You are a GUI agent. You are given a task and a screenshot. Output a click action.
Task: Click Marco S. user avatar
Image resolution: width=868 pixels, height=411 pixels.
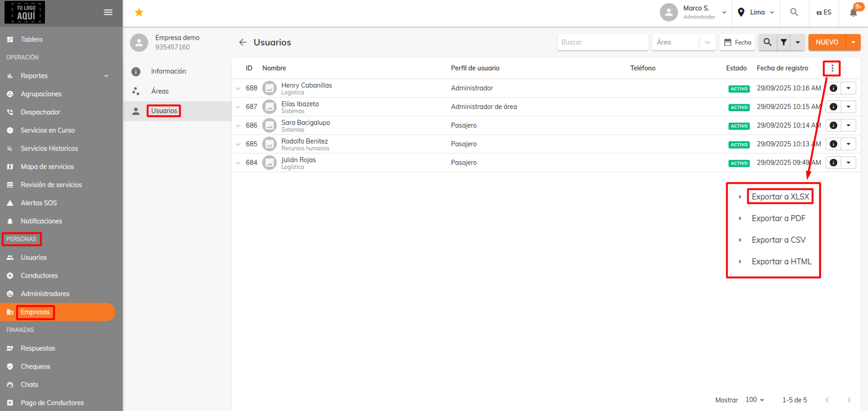pyautogui.click(x=669, y=12)
